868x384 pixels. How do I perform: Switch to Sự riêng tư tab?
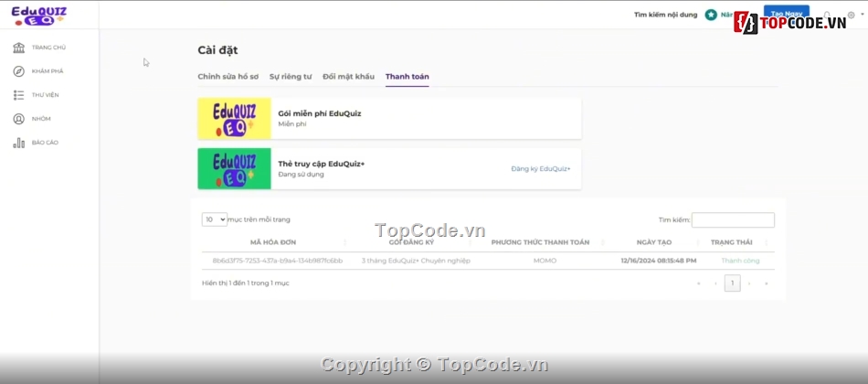click(x=291, y=77)
